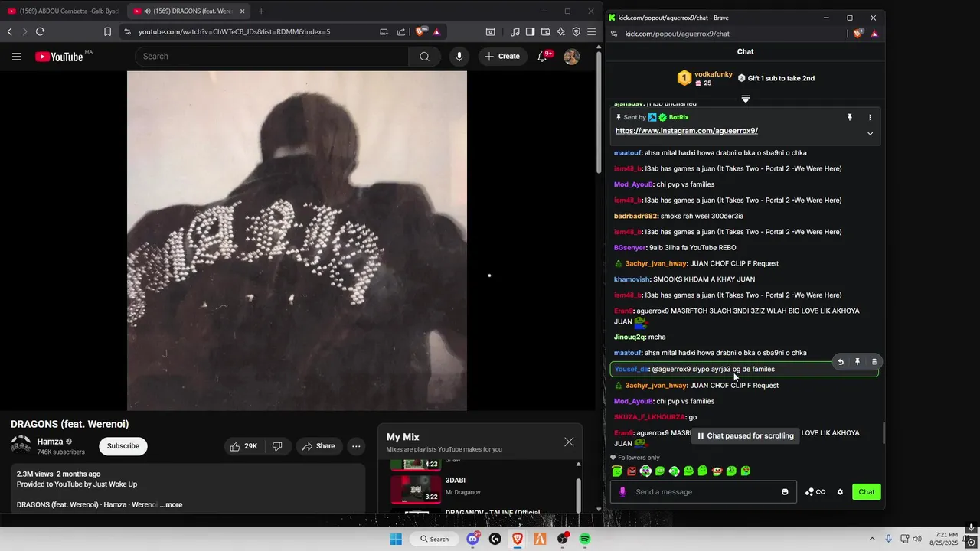
Task: Collapse the Kick chat leaderboard arrow
Action: [x=745, y=99]
